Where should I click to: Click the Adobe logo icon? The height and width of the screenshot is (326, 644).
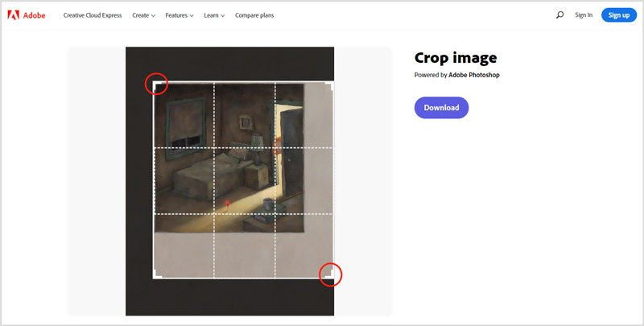pyautogui.click(x=13, y=15)
